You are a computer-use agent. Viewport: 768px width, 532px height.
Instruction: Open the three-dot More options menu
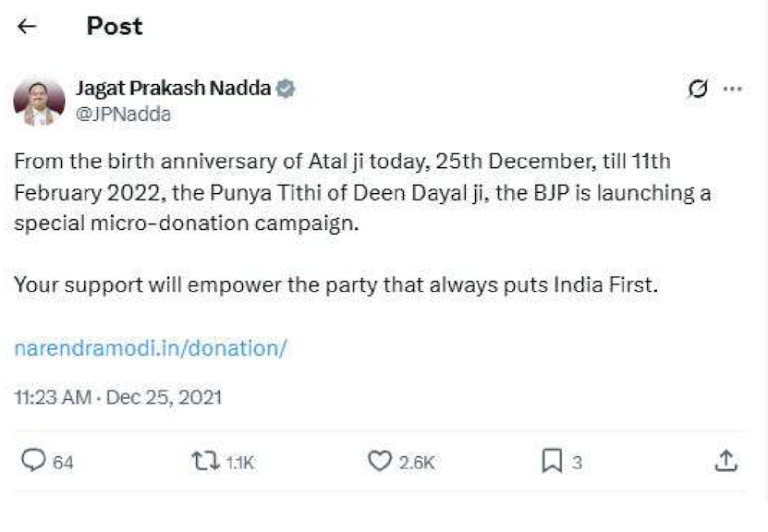tap(733, 89)
